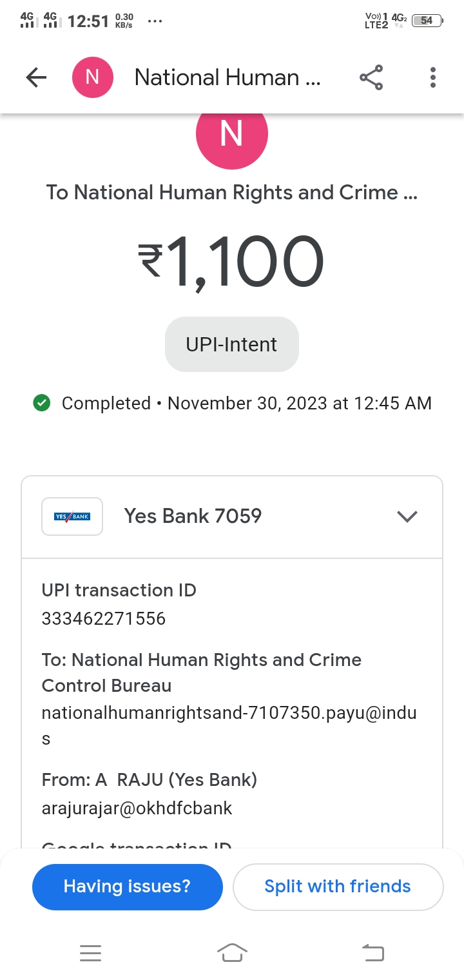Tap Split with friends button
Image resolution: width=464 pixels, height=980 pixels.
338,887
